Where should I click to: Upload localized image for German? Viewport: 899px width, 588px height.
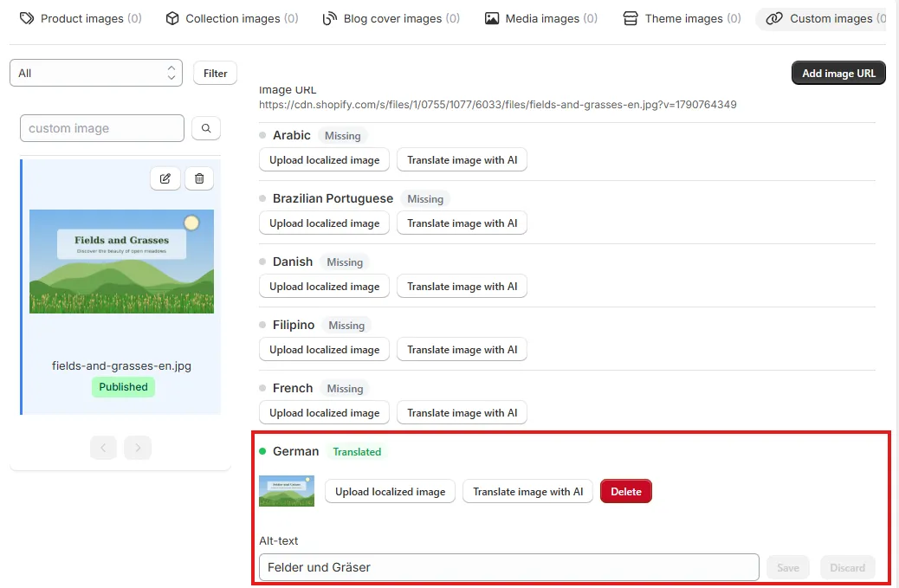(x=390, y=491)
